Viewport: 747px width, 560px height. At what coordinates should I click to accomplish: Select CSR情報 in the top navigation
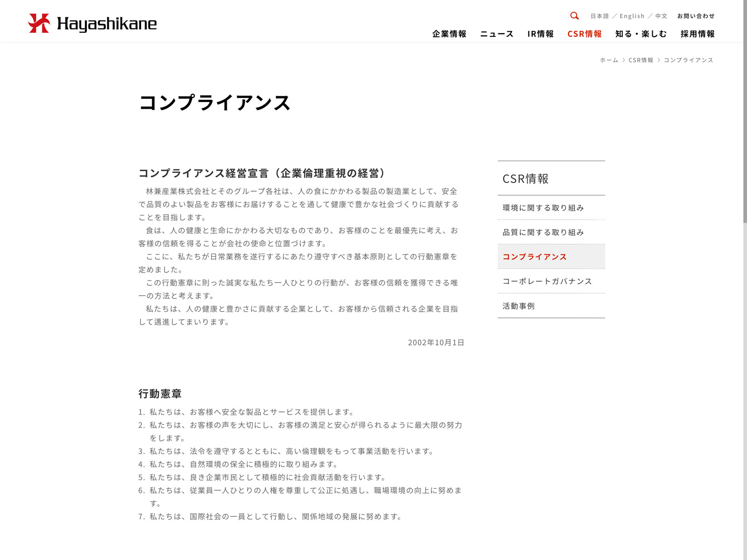585,34
